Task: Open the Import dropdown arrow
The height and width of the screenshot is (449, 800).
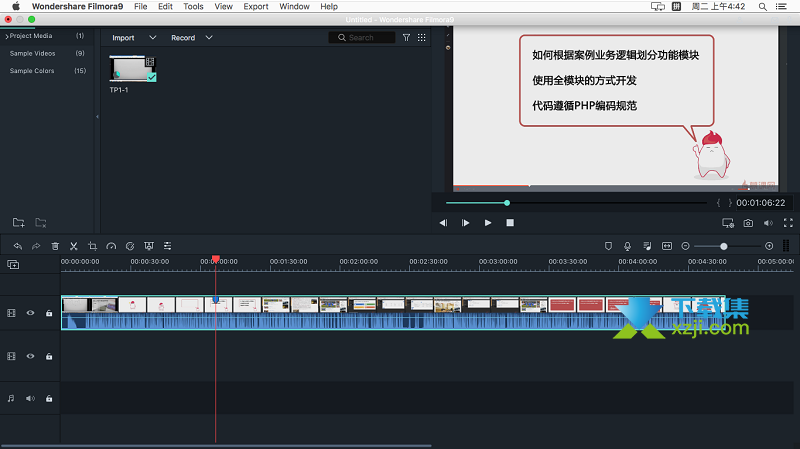Action: click(x=152, y=38)
